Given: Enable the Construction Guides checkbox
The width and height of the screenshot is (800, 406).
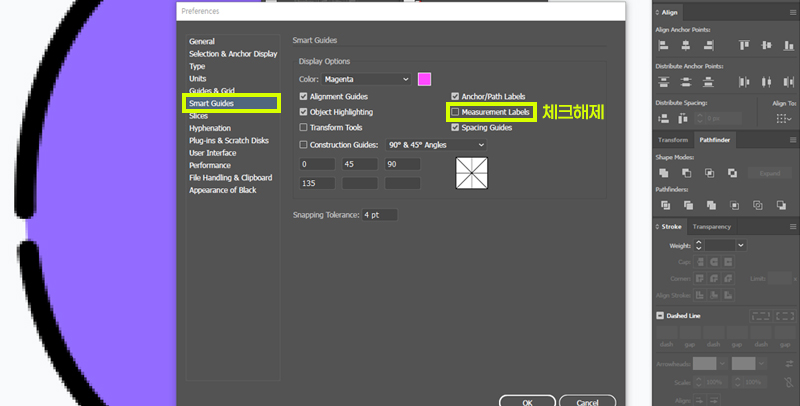Looking at the screenshot, I should (304, 145).
